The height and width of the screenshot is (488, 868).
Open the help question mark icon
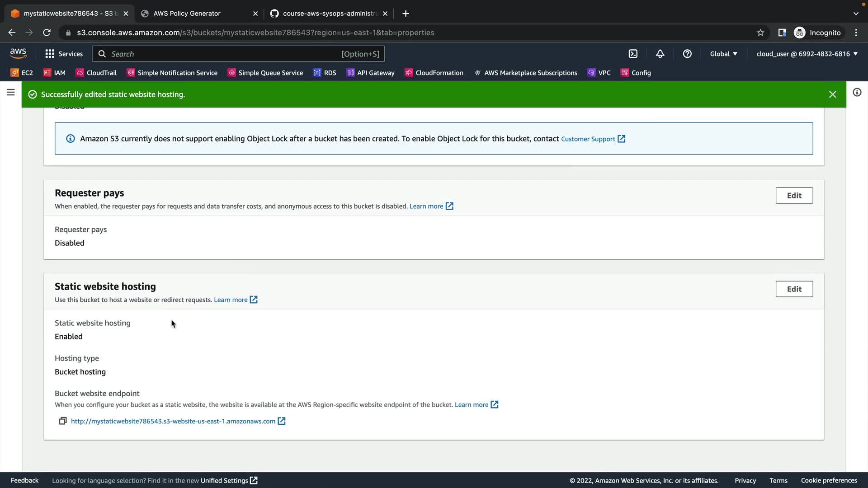(687, 54)
